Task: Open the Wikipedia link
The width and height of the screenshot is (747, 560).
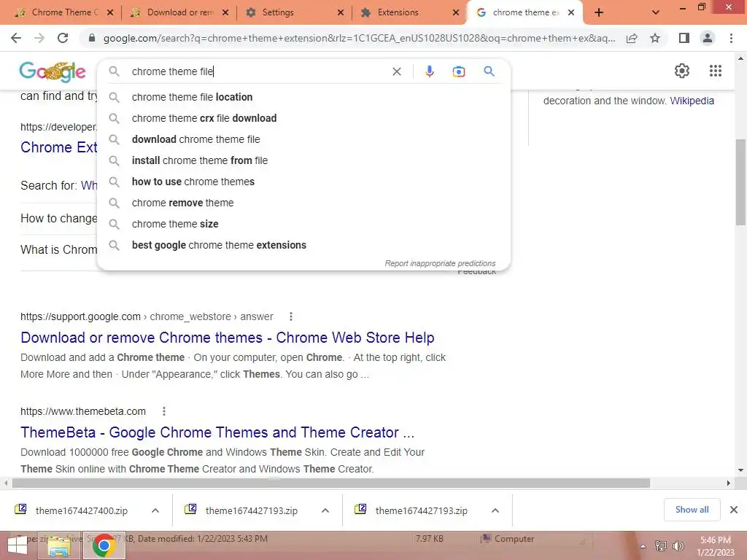Action: [x=692, y=101]
